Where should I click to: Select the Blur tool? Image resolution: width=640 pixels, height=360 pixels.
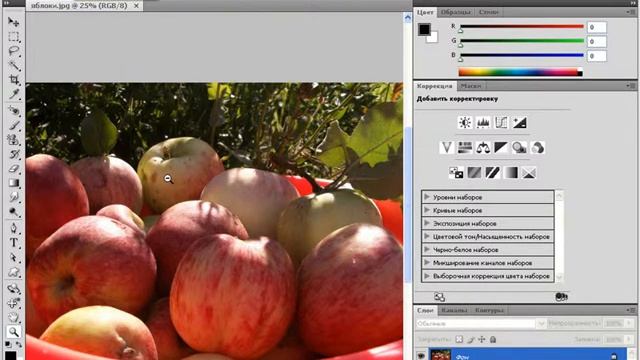click(13, 197)
